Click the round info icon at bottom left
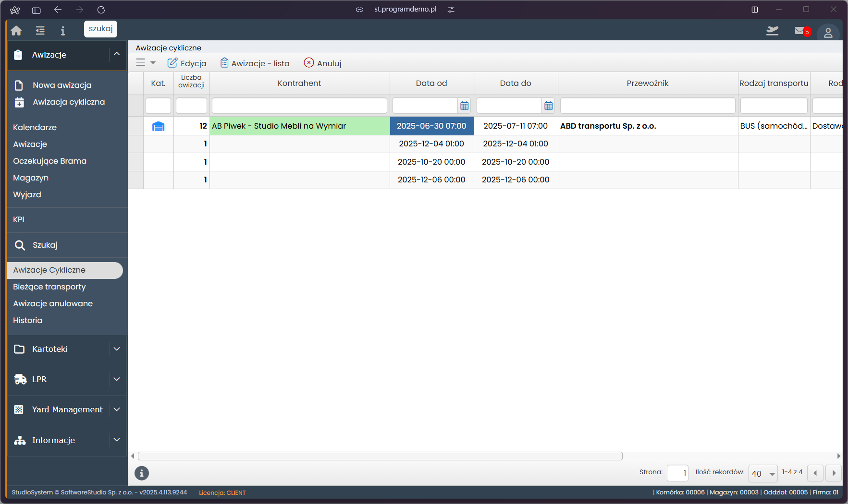 142,473
